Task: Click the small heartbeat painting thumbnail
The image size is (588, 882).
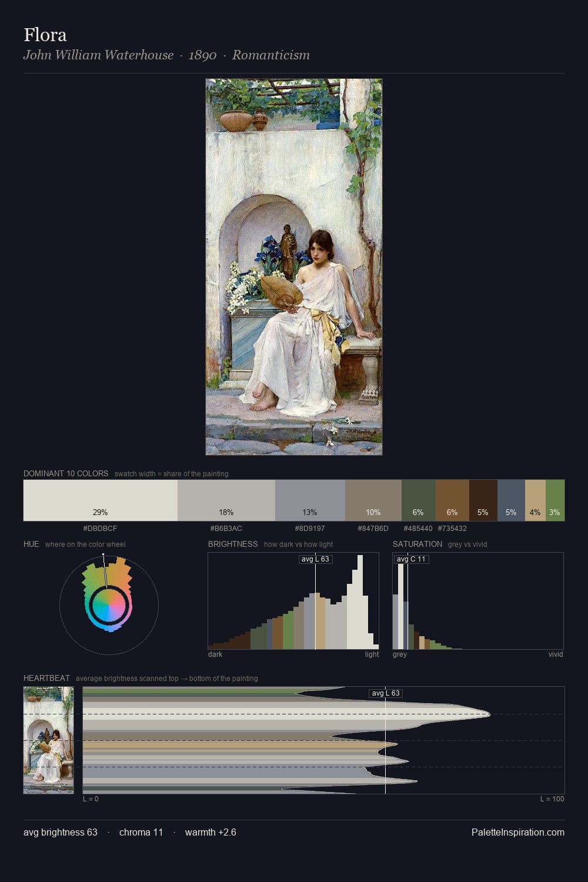Action: coord(48,740)
